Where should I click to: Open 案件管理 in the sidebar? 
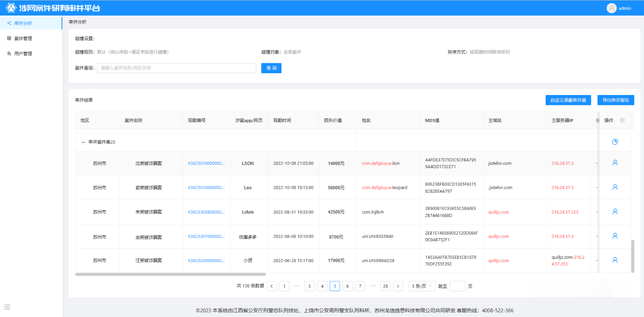pyautogui.click(x=23, y=38)
